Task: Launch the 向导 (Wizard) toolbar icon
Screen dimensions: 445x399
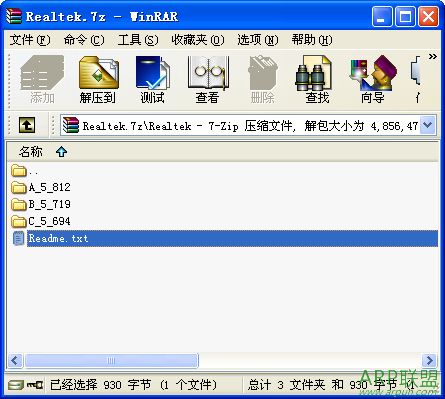Action: [x=373, y=80]
